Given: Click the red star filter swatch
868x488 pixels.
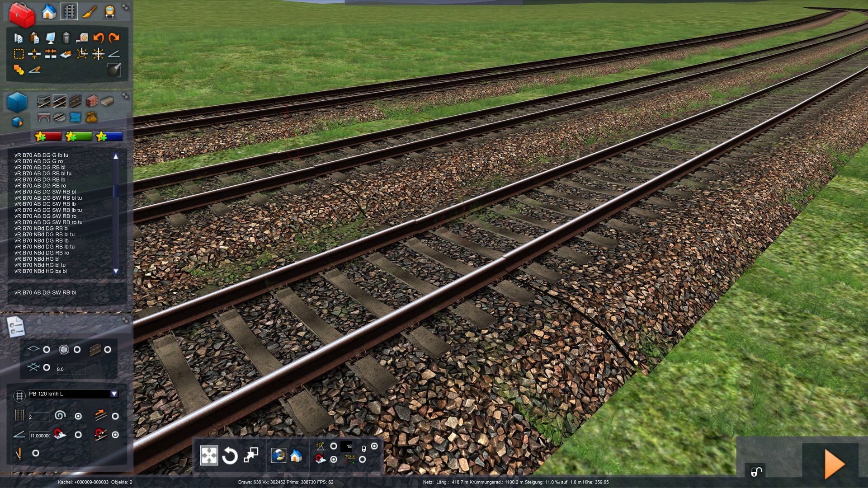Looking at the screenshot, I should tap(48, 136).
